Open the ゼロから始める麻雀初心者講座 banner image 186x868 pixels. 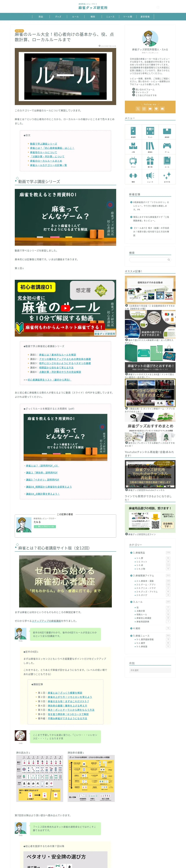pyautogui.click(x=65, y=581)
